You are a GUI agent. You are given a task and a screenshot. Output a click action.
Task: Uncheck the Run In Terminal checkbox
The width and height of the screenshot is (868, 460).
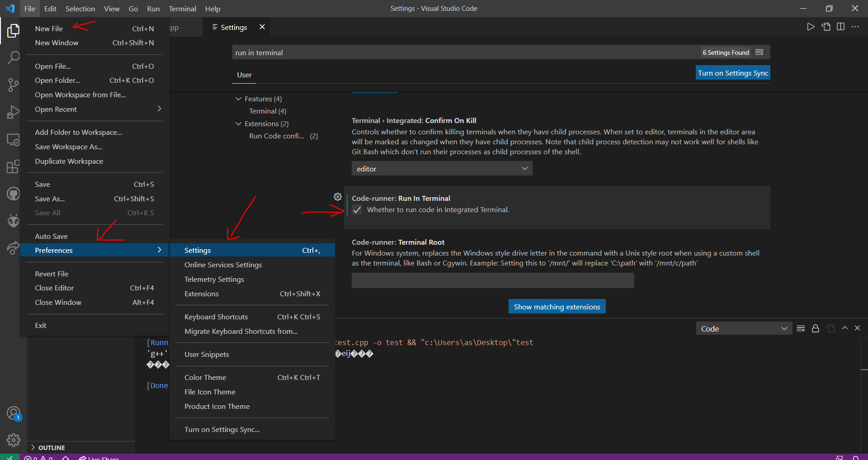[357, 210]
